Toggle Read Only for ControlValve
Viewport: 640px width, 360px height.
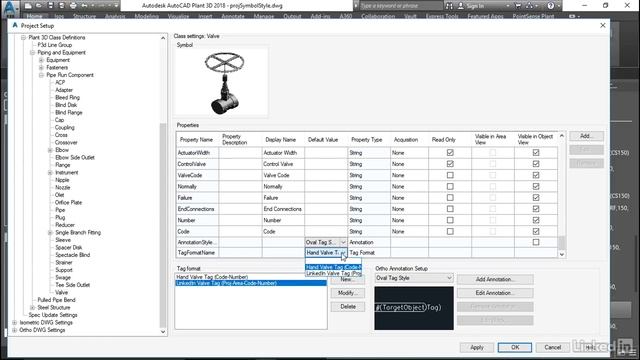point(450,164)
